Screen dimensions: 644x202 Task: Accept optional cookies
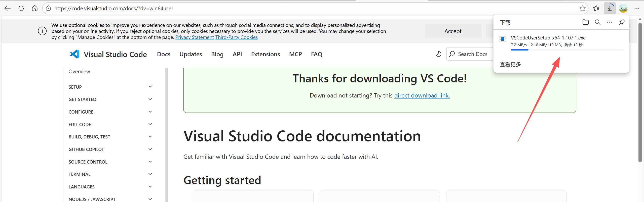click(453, 31)
